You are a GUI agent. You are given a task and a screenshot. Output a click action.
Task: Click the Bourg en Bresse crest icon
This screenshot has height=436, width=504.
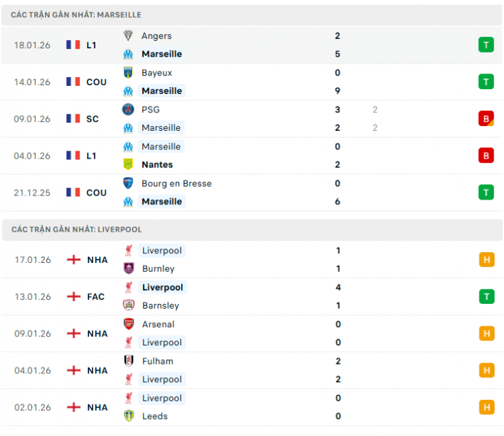(x=128, y=183)
